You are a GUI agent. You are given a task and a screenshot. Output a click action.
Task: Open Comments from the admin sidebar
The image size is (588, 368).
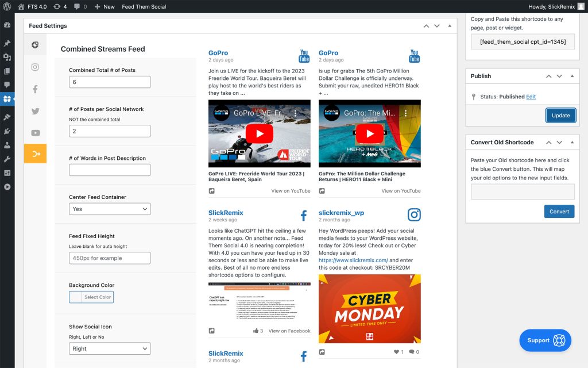7,85
